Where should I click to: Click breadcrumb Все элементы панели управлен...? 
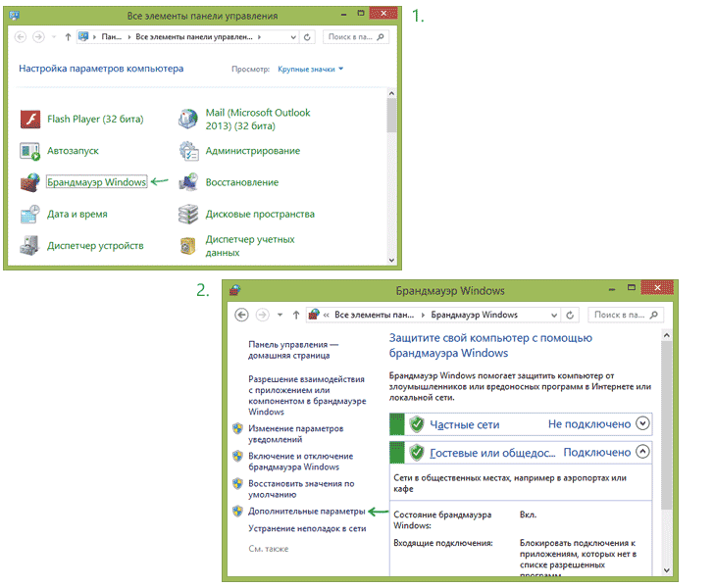pyautogui.click(x=194, y=37)
